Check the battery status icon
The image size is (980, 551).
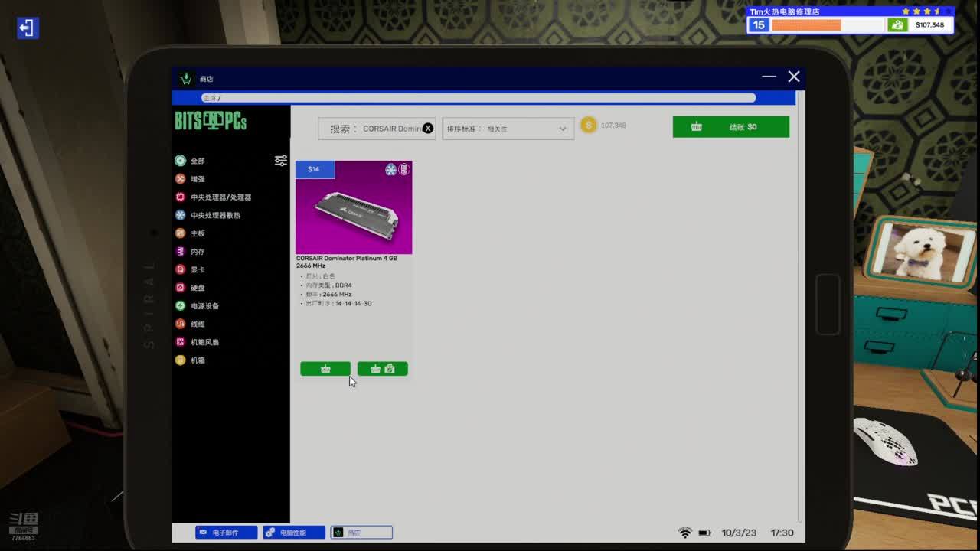click(704, 533)
